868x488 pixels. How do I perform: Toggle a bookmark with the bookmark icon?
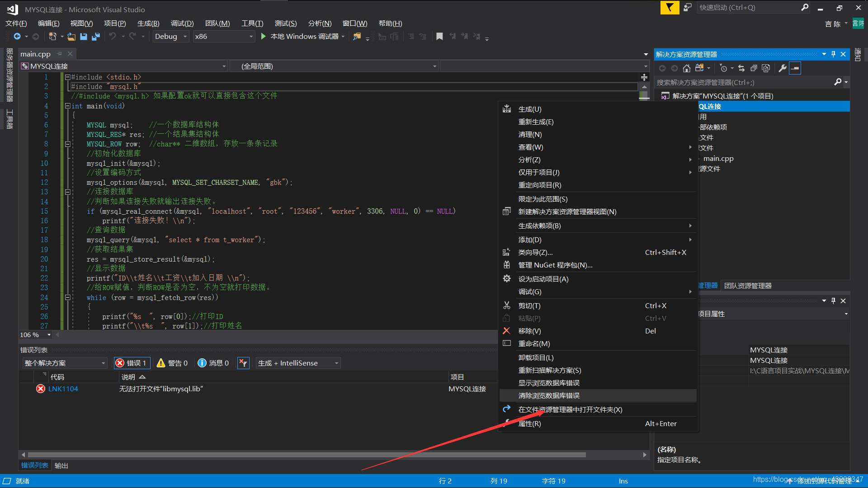pyautogui.click(x=439, y=37)
